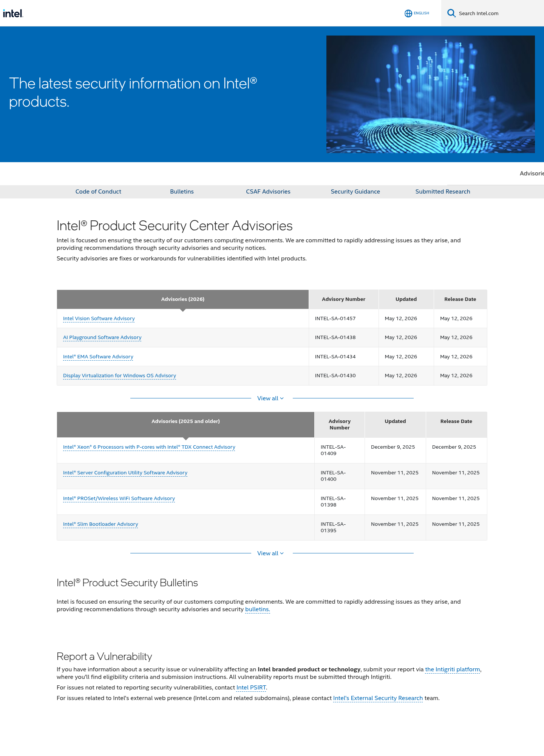This screenshot has width=544, height=756.
Task: Open the CSAF Advisories tab
Action: (268, 192)
